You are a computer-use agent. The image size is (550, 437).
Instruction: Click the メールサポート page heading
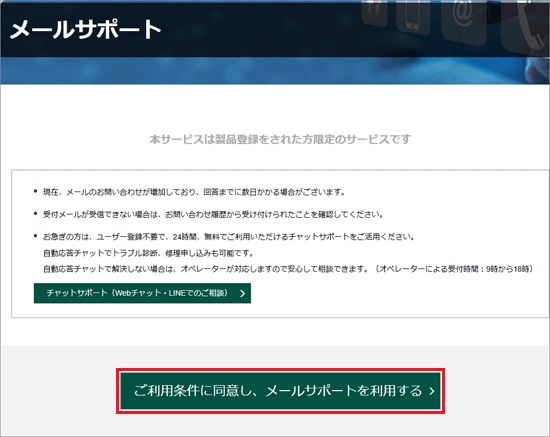[86, 29]
